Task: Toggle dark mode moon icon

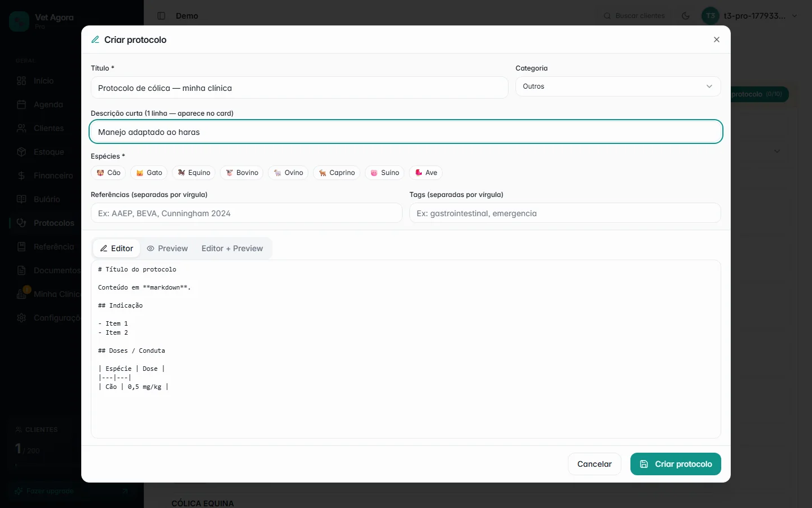Action: [x=686, y=16]
